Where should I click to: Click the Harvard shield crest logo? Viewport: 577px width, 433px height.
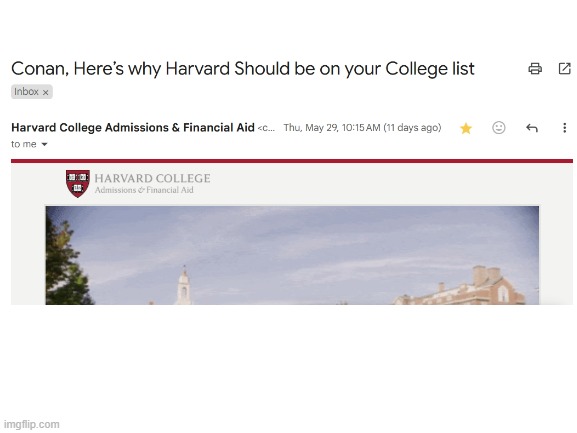78,183
